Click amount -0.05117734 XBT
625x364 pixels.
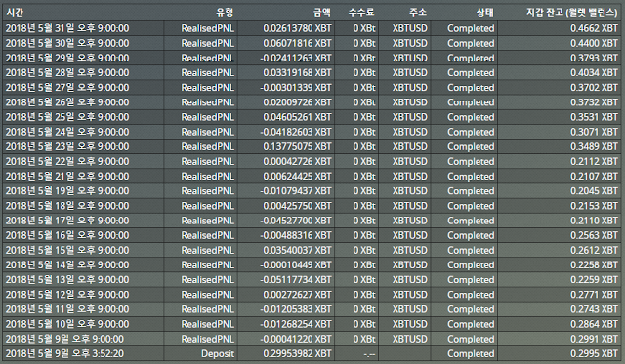(296, 279)
